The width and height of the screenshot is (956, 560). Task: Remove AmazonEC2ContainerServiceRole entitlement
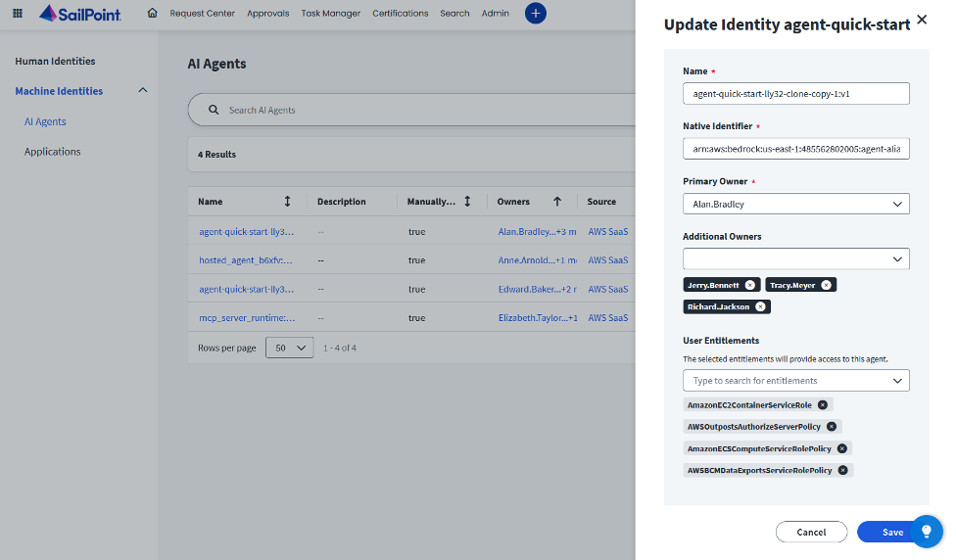coord(823,404)
